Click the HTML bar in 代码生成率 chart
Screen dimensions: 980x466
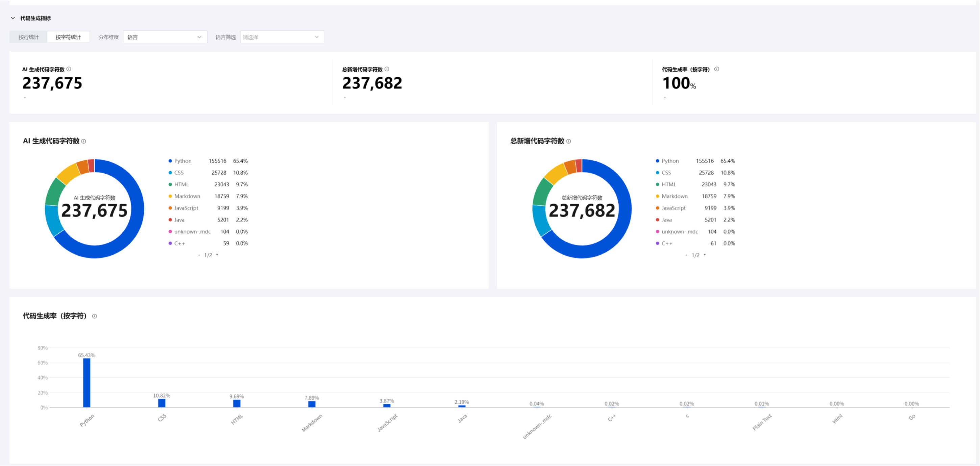pos(237,404)
